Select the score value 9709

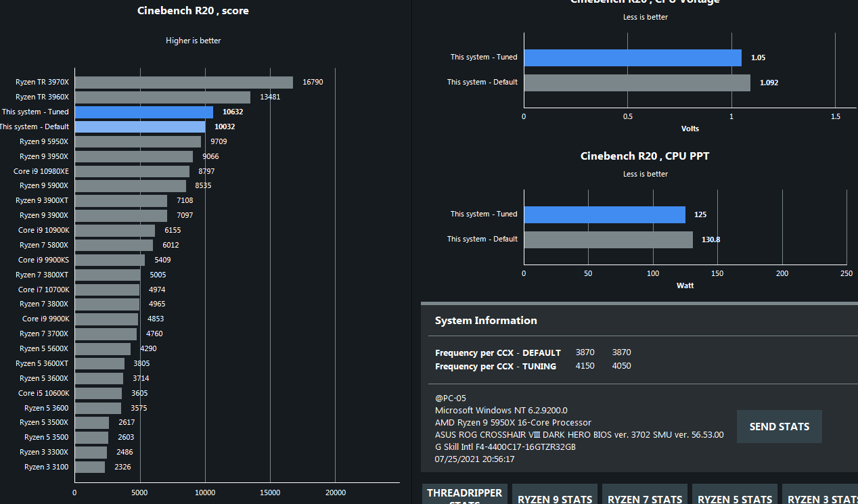[x=219, y=141]
